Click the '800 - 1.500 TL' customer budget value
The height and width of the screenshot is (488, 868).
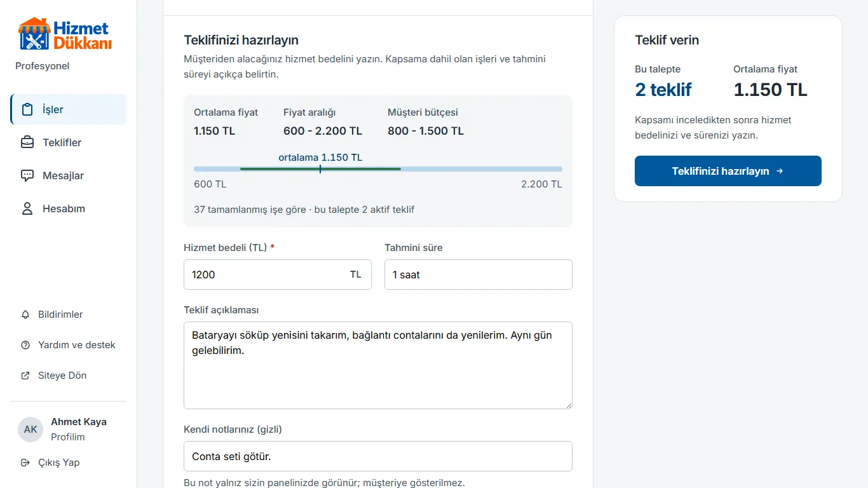[x=426, y=131]
